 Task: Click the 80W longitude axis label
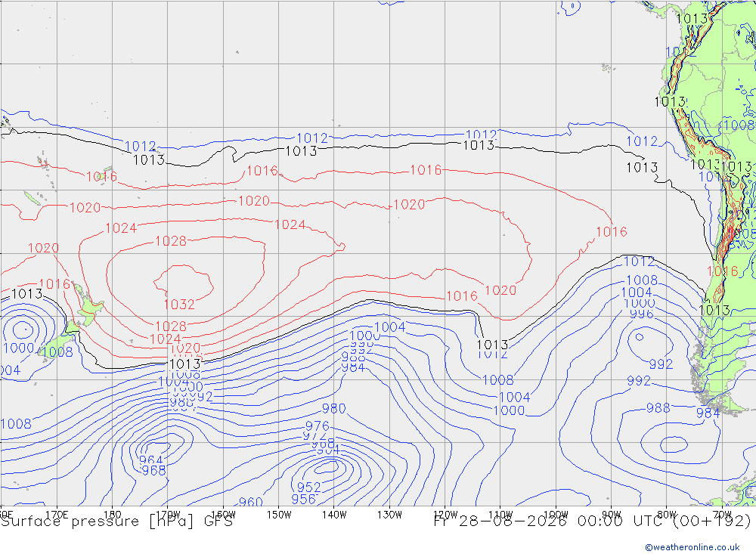click(x=667, y=515)
